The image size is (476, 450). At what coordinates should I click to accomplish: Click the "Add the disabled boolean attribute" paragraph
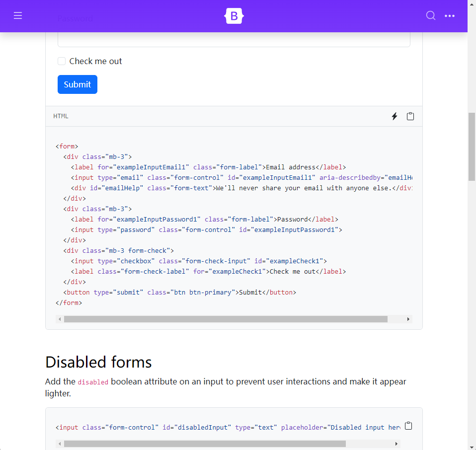coord(226,387)
